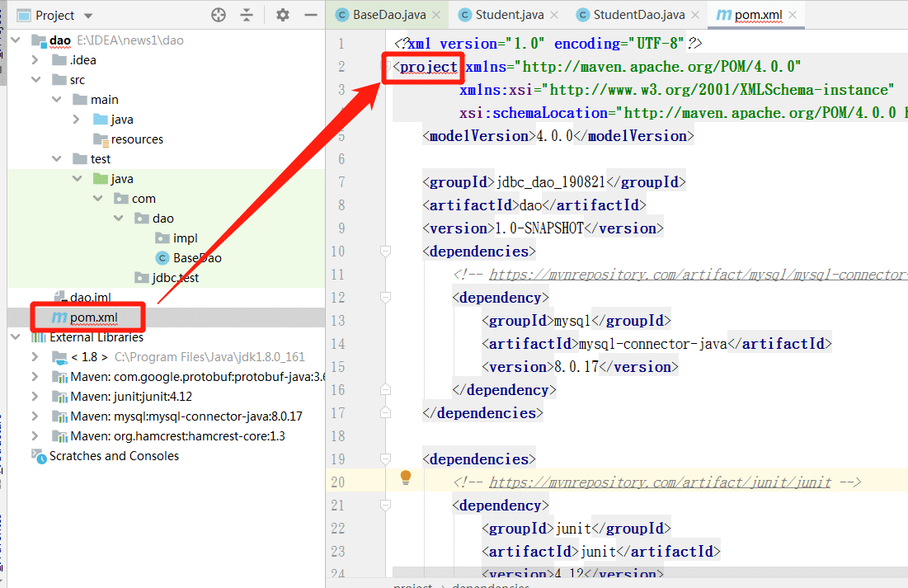Screen dimensions: 908x588
Task: Expand Maven mysql-connector-java library
Action: [x=35, y=416]
